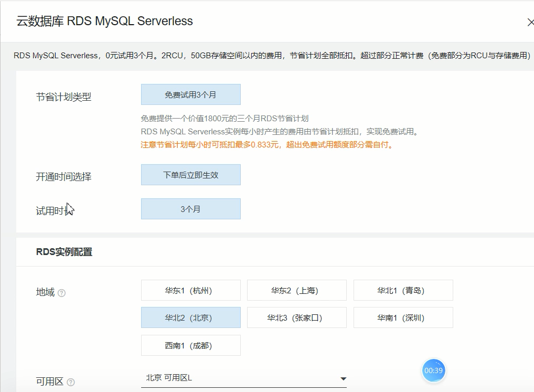This screenshot has height=392, width=534.
Task: Click the RDS实例配置 section heading
Action: point(64,252)
